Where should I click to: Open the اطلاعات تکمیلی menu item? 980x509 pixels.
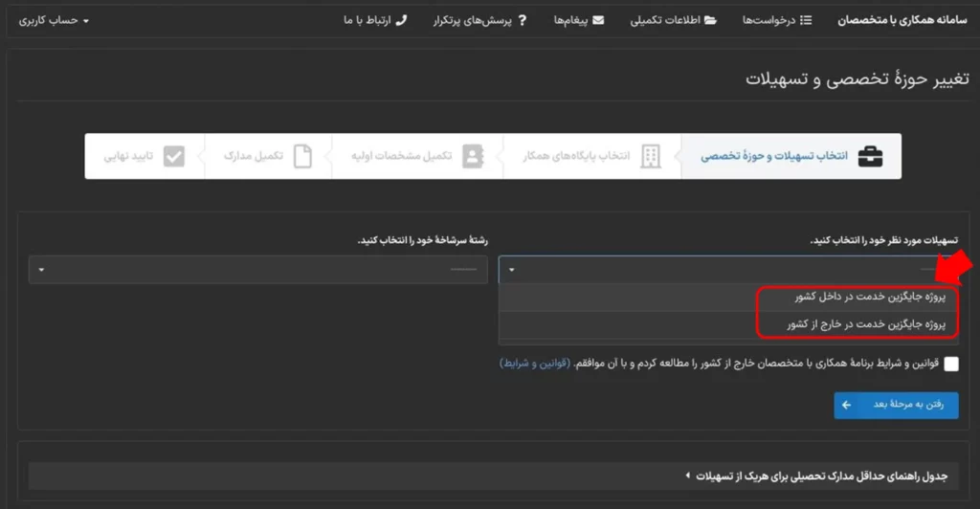pos(673,20)
